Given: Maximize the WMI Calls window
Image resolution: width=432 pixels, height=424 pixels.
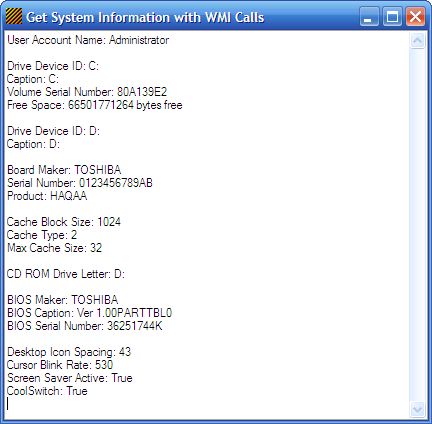Looking at the screenshot, I should coord(392,17).
